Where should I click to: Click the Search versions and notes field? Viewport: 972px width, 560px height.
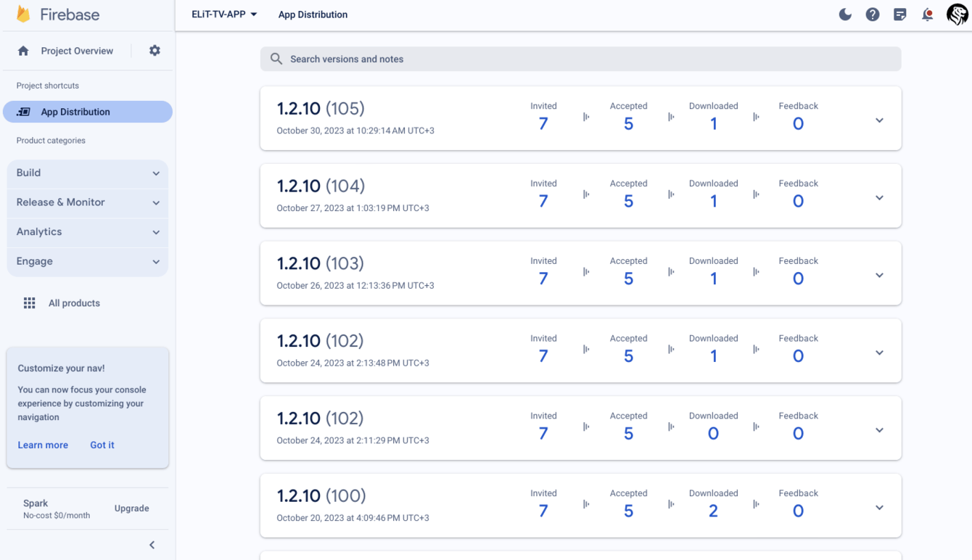pos(580,59)
